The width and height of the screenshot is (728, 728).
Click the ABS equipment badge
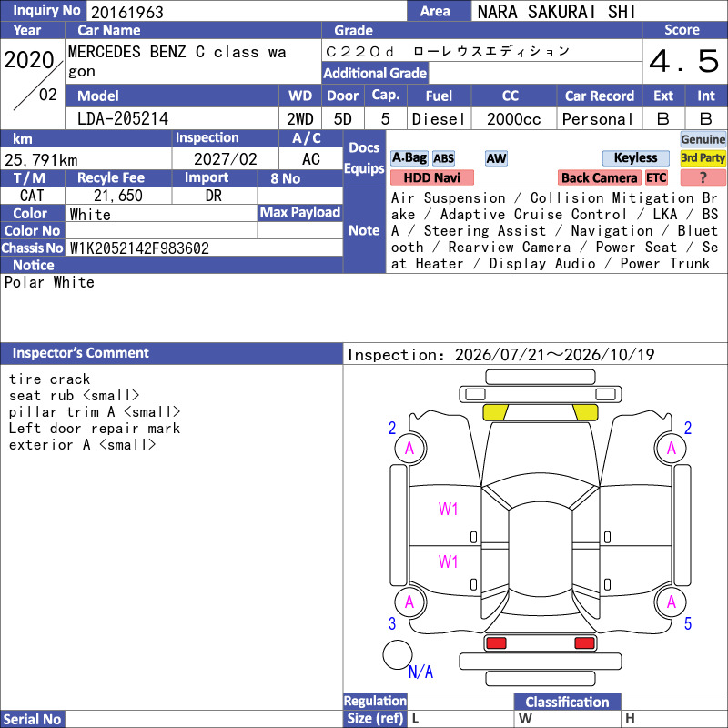[x=443, y=158]
